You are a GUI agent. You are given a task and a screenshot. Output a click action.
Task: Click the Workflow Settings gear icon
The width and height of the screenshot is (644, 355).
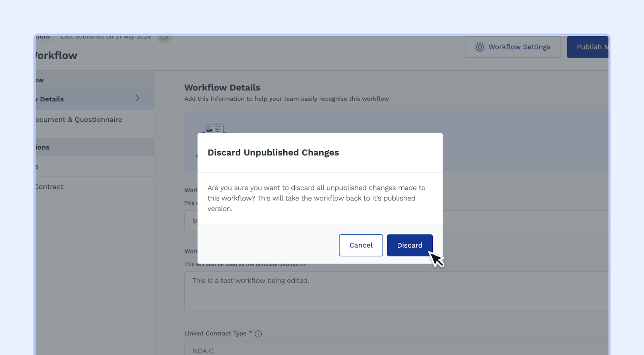[x=479, y=47]
